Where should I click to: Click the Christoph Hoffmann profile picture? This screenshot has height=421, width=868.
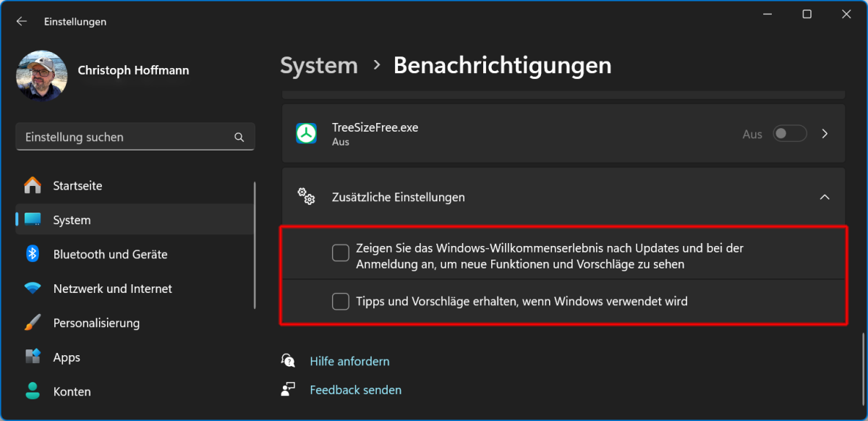pos(42,76)
